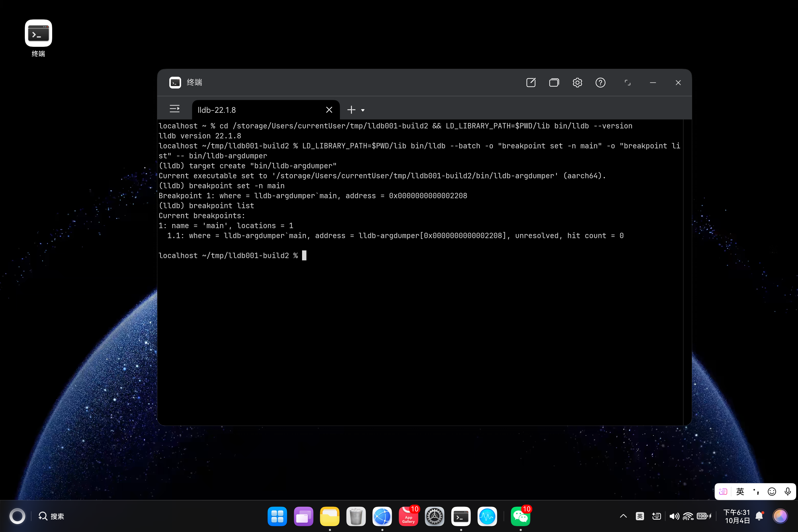Check the battery 100 indicator
Viewport: 798px width, 532px height.
pos(704,516)
